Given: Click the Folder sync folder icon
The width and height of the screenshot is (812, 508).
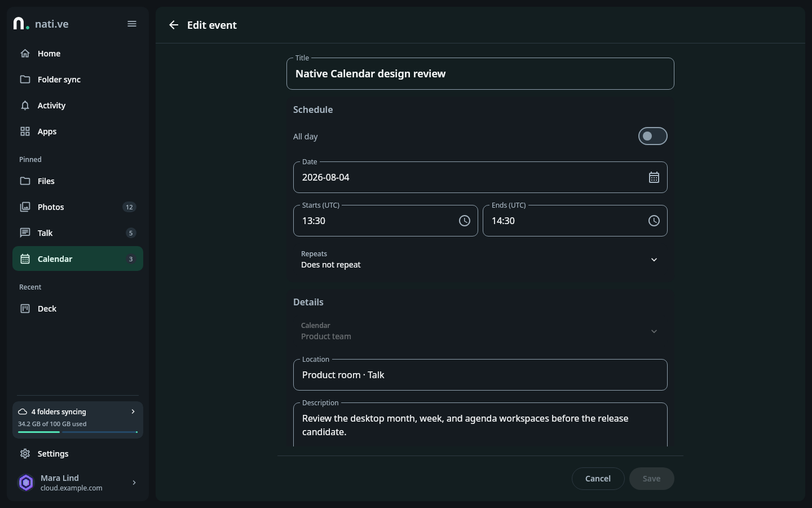Looking at the screenshot, I should pos(25,80).
